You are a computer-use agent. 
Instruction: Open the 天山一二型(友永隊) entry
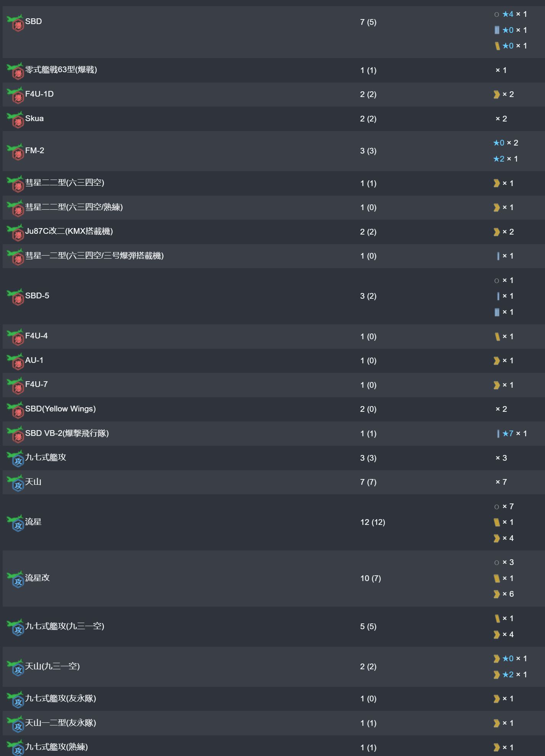click(60, 723)
